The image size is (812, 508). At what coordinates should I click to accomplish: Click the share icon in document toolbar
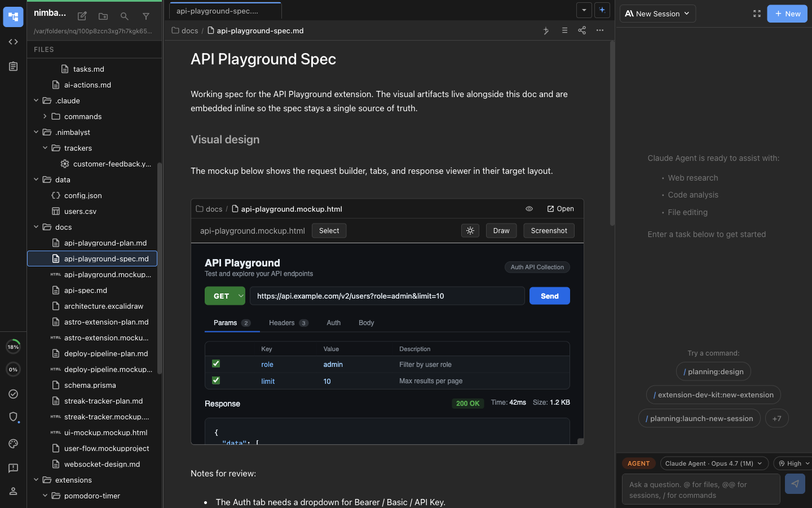click(x=582, y=30)
